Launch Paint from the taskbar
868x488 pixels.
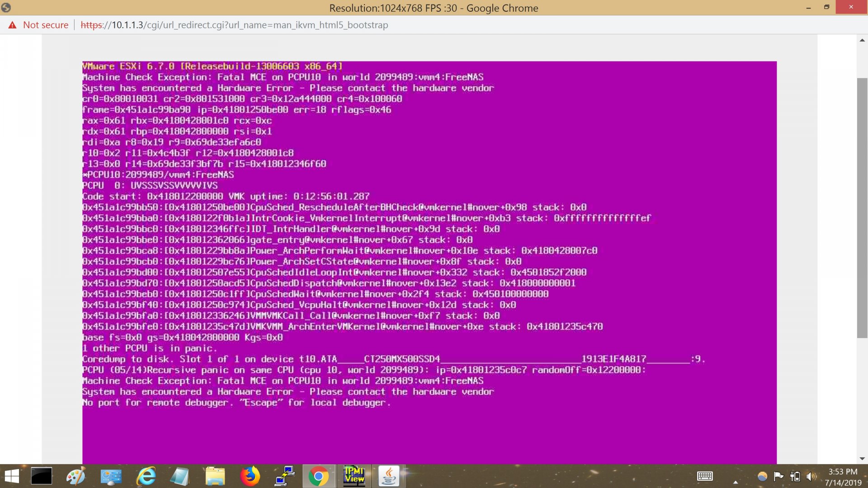[x=75, y=476]
